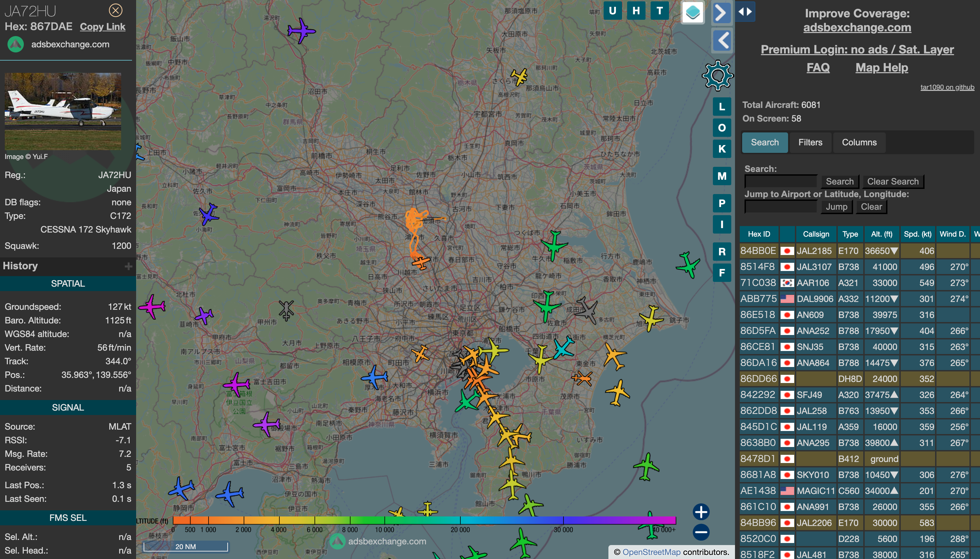
Task: Click the Clear button beside Jump
Action: coord(871,207)
